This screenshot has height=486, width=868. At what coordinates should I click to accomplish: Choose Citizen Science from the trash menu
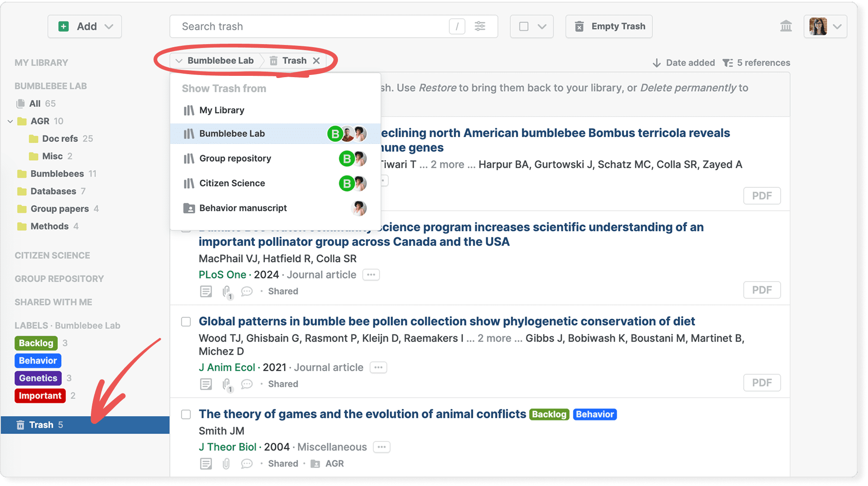click(x=232, y=183)
